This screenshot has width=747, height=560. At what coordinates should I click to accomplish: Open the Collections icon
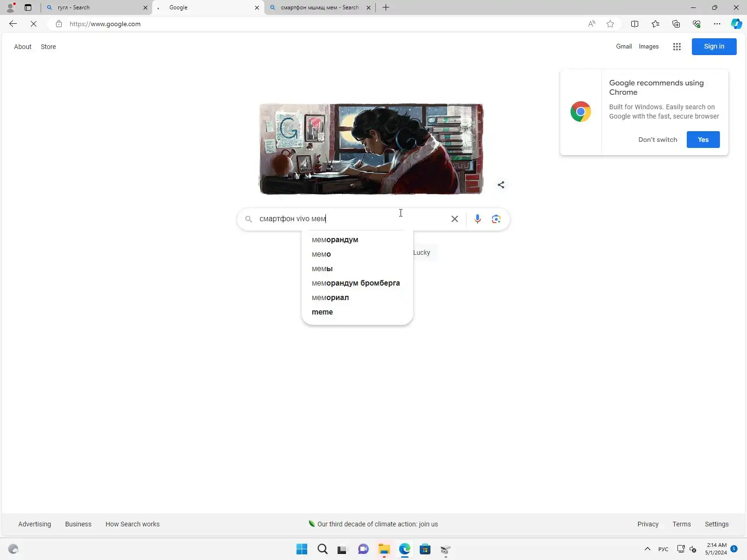(676, 24)
